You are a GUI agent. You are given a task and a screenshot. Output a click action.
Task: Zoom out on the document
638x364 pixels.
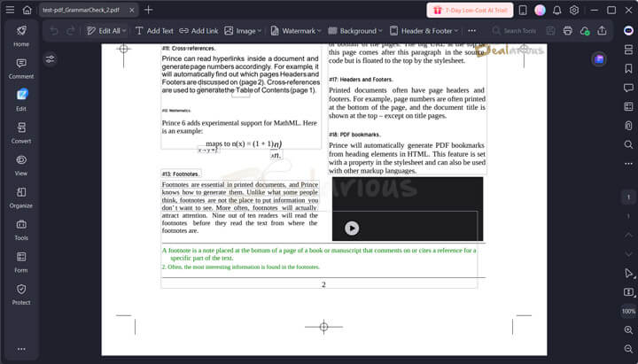628,349
